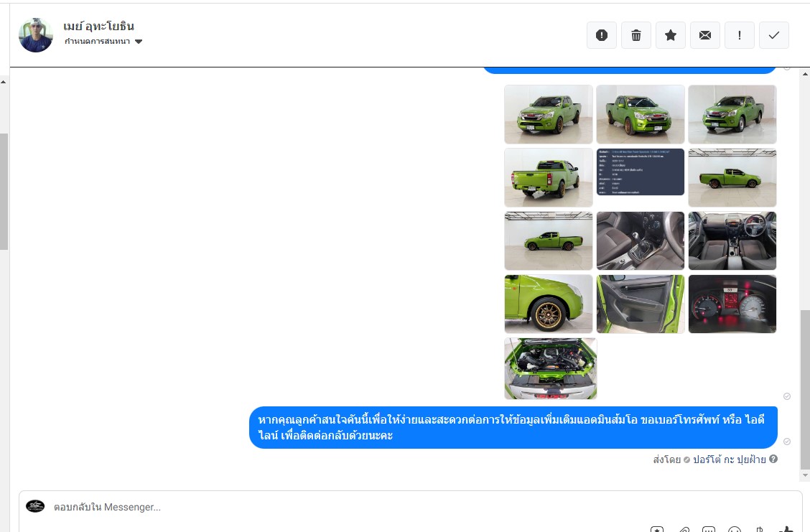Open the help icon beside ปอร์โต้ กะ ปุยฝ้าย

point(773,459)
